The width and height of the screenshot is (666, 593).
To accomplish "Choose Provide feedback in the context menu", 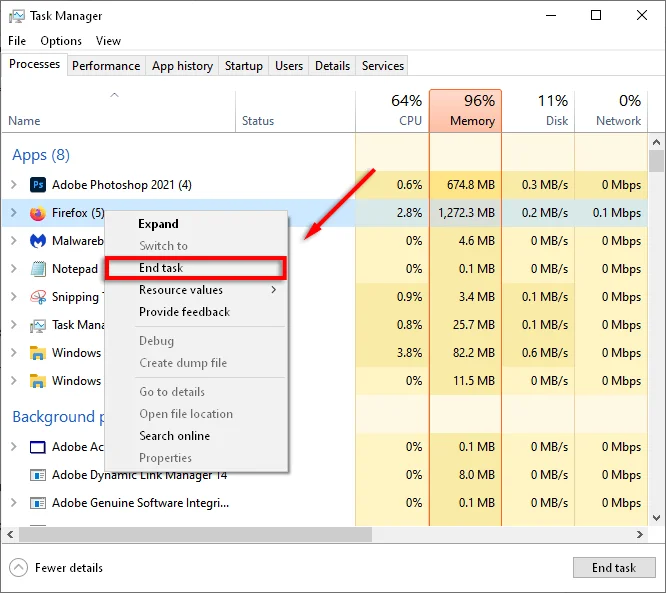I will [196, 312].
